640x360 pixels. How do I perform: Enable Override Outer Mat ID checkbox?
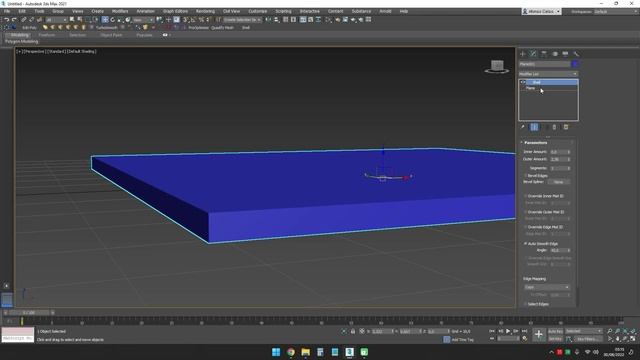526,212
